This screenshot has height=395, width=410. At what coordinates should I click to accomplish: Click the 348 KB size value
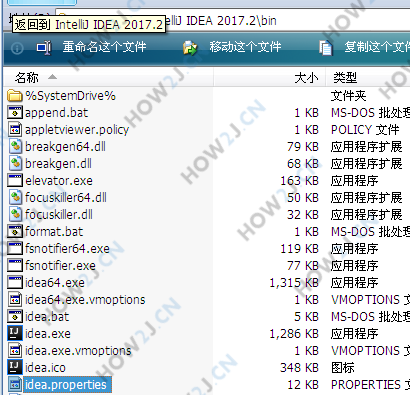coord(299,368)
